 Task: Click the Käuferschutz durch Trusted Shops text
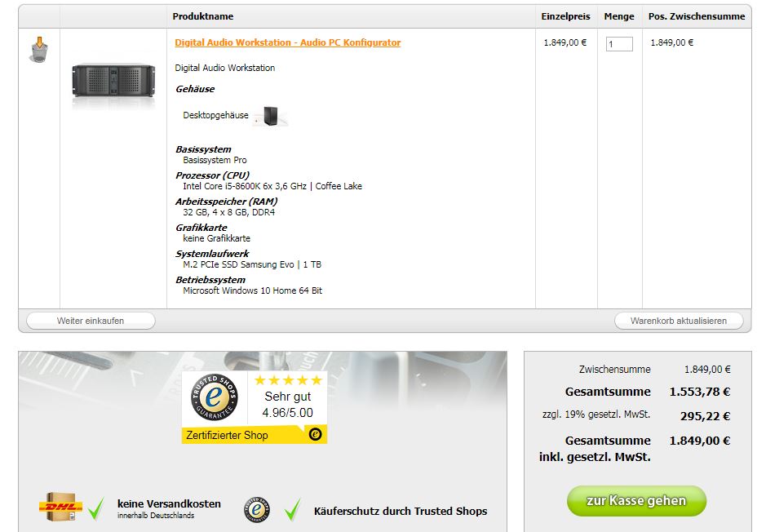(401, 511)
